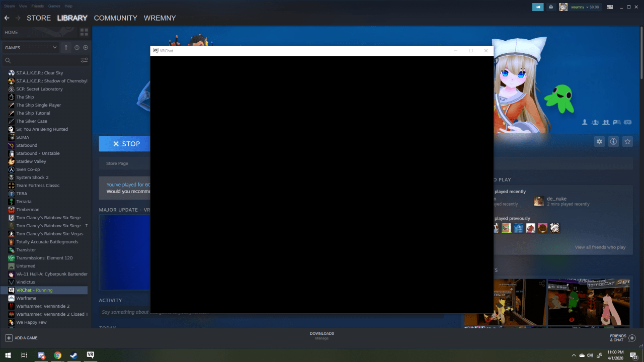Open the Steam announcements megaphone icon

[x=538, y=7]
